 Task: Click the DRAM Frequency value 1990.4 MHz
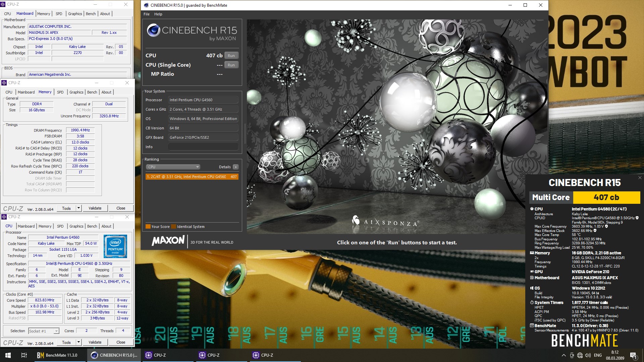(x=80, y=130)
